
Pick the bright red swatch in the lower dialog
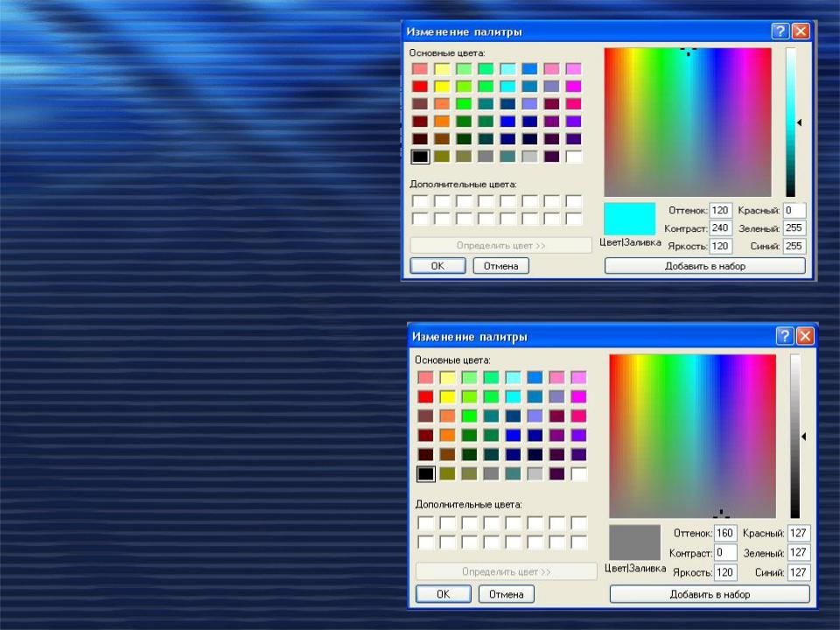425,396
